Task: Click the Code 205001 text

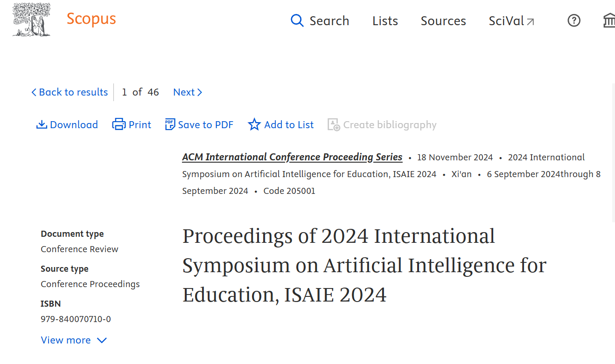Action: point(289,191)
